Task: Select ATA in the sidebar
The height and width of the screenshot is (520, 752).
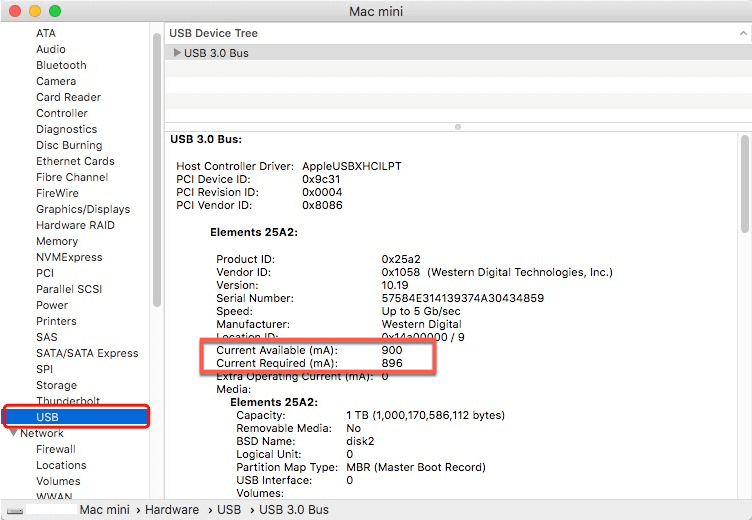Action: pyautogui.click(x=46, y=33)
